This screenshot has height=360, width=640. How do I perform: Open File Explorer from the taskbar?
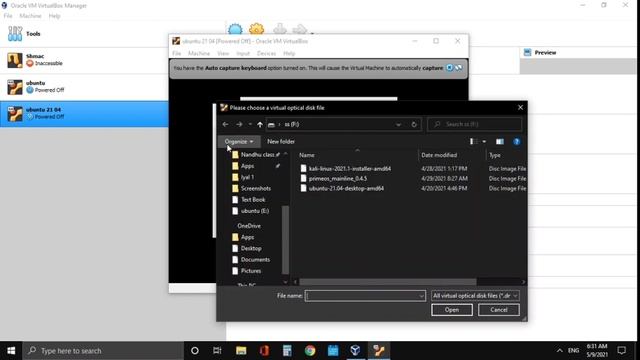point(241,351)
